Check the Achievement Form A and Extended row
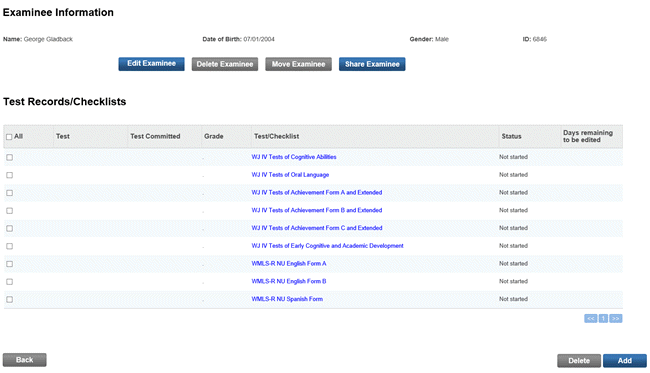The height and width of the screenshot is (373, 650). point(10,193)
